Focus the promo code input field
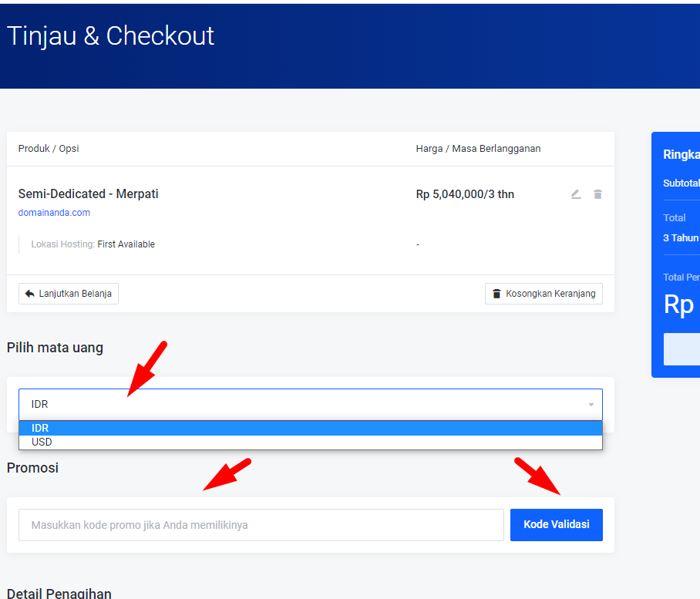 261,525
